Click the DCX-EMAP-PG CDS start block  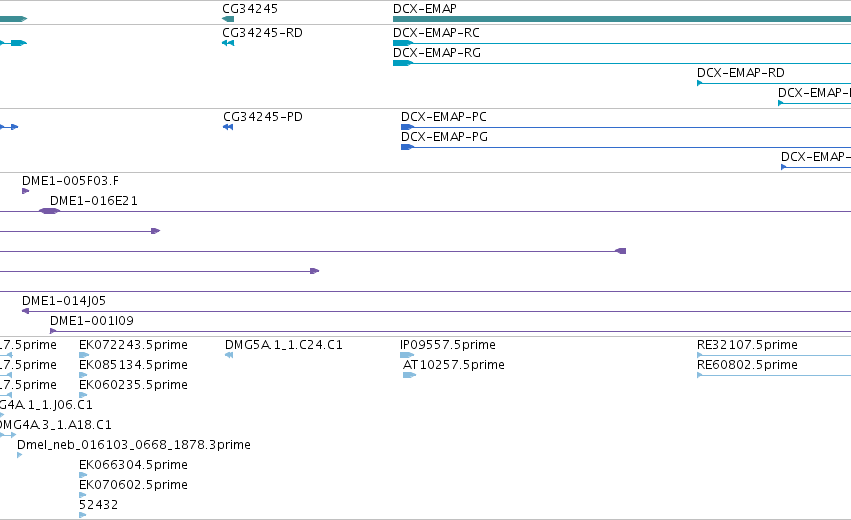[x=408, y=147]
